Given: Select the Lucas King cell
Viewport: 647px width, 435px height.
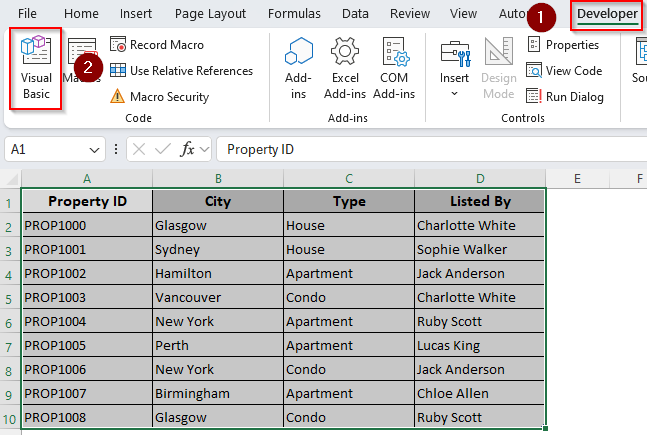Looking at the screenshot, I should [x=480, y=345].
